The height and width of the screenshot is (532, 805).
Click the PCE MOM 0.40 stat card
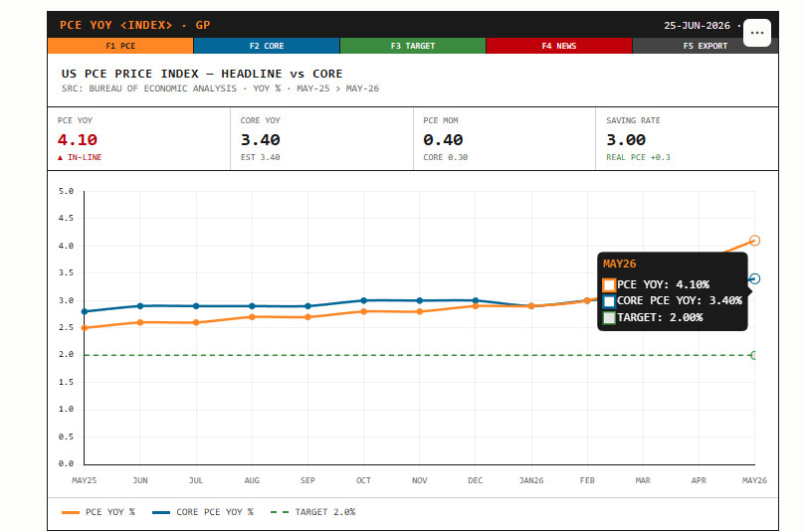point(504,138)
